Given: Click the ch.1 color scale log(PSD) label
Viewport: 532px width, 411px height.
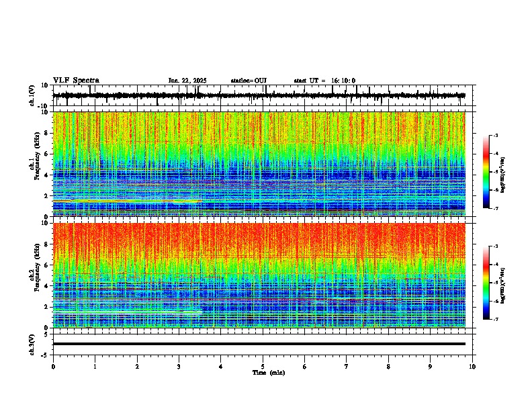Looking at the screenshot, I should [503, 175].
